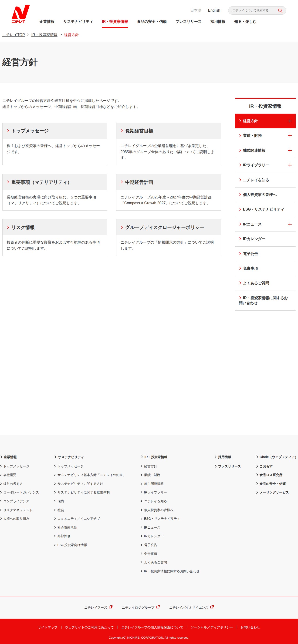
Task: Open footer 会社概要 link
Action: pos(10,475)
